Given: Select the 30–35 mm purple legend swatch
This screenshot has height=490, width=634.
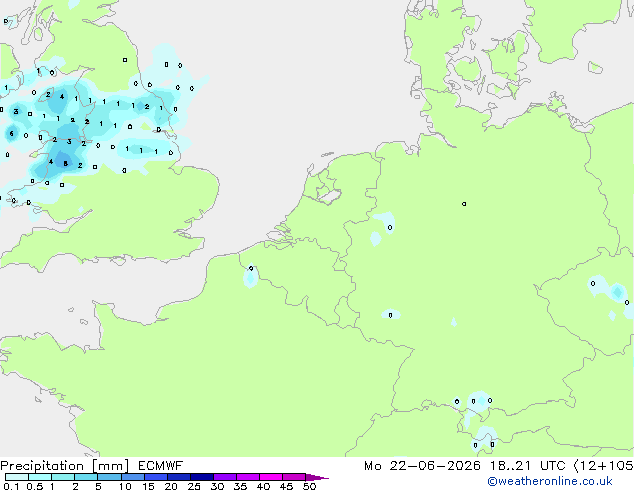Looking at the screenshot, I should [225, 477].
